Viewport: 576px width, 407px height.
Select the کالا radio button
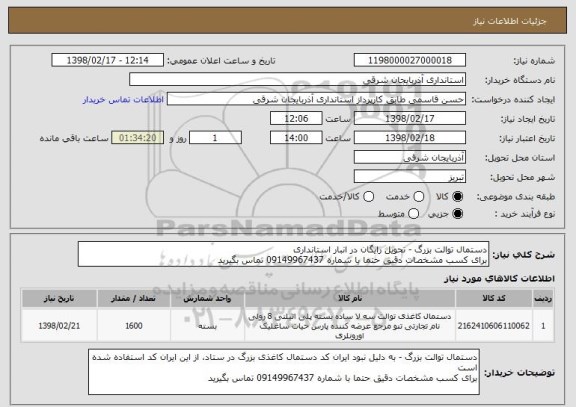457,197
